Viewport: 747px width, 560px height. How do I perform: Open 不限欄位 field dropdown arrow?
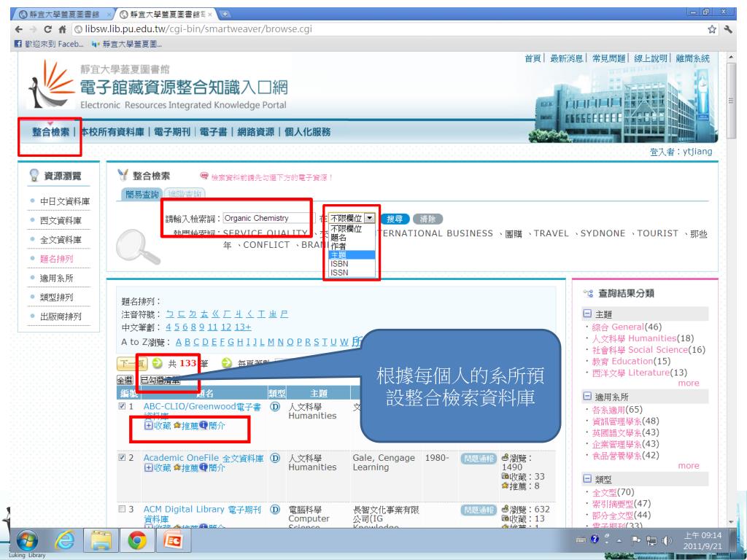370,218
